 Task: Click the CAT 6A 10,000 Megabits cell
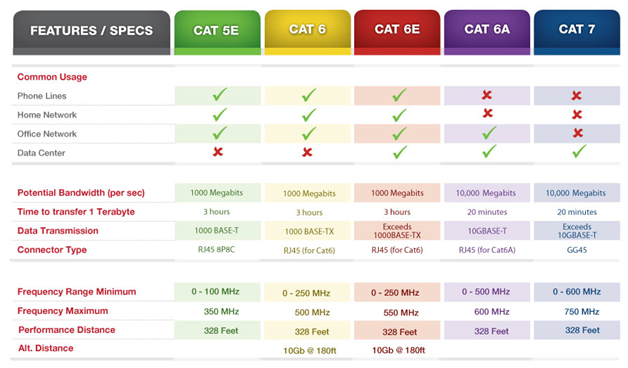tap(487, 193)
